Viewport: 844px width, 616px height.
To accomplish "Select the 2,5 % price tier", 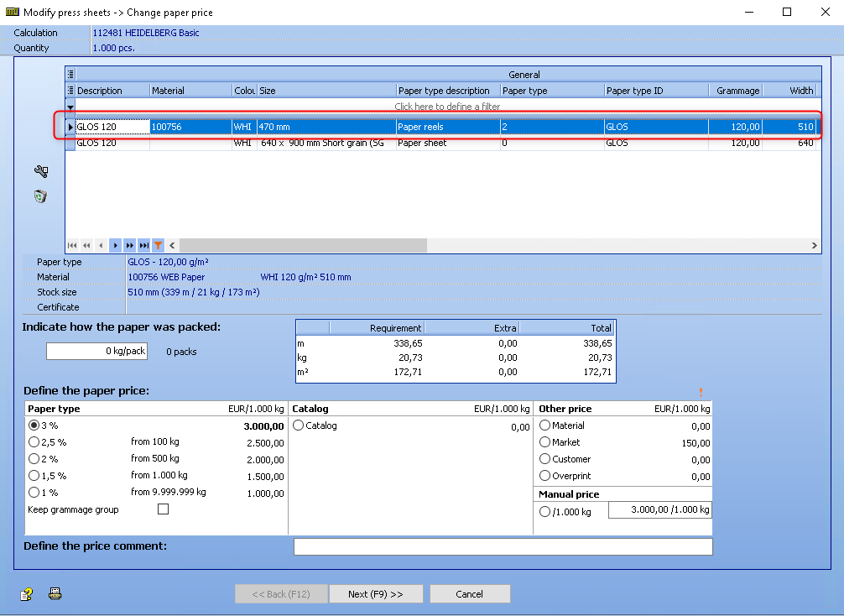I will coord(34,442).
